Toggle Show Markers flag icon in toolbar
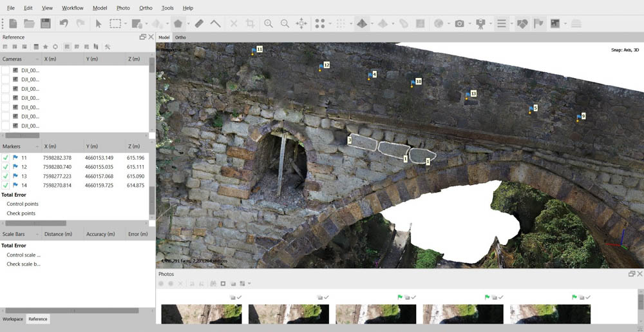 click(538, 23)
